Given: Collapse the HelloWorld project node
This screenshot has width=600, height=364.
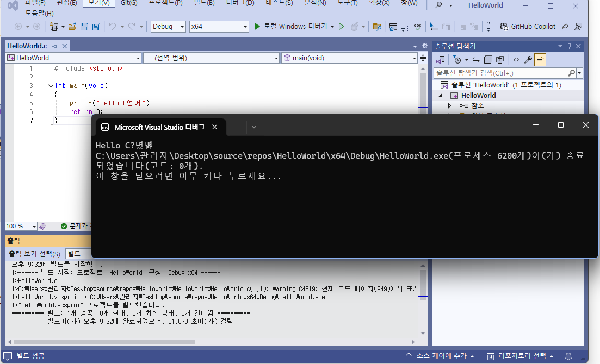Looking at the screenshot, I should pos(440,96).
